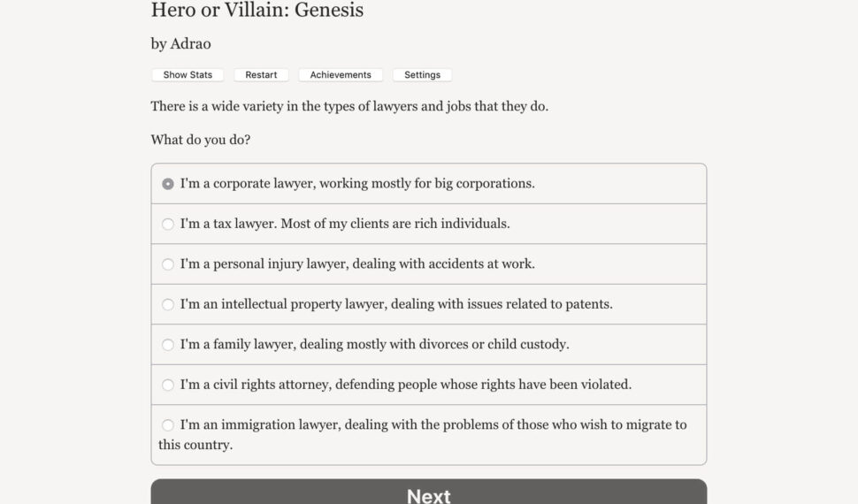This screenshot has height=504, width=858.
Task: View the Achievements list
Action: click(341, 75)
